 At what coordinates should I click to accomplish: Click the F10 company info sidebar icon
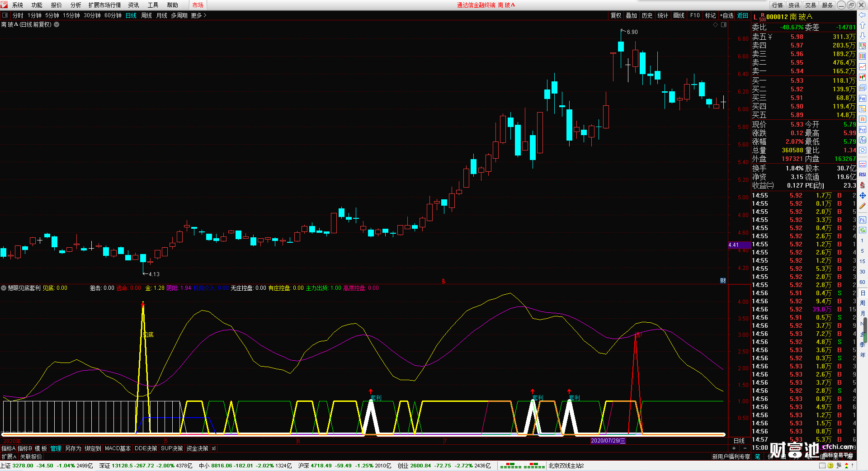(x=863, y=98)
